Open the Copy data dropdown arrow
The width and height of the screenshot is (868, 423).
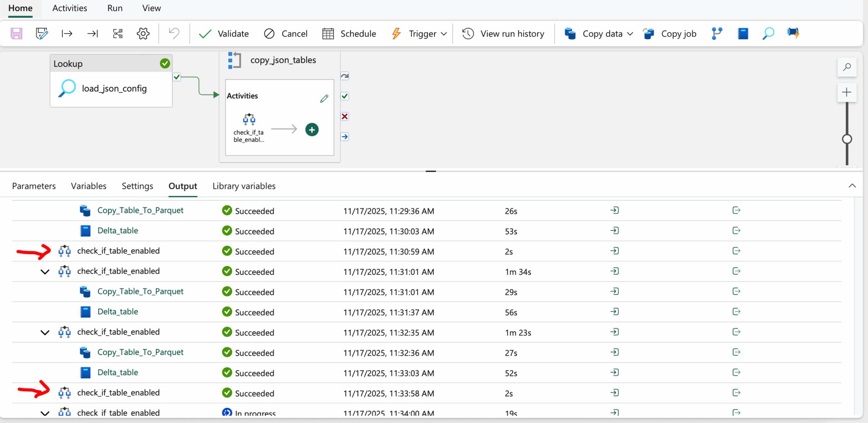coord(630,34)
